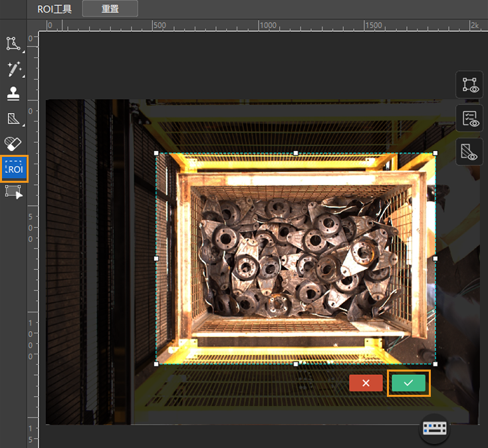Open the keyboard shortcuts button
The height and width of the screenshot is (448, 488).
point(434,429)
